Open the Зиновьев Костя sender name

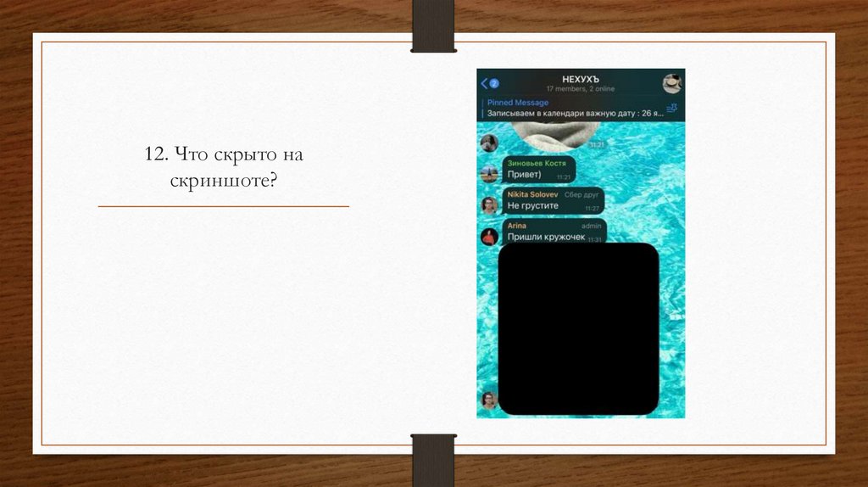click(x=537, y=164)
